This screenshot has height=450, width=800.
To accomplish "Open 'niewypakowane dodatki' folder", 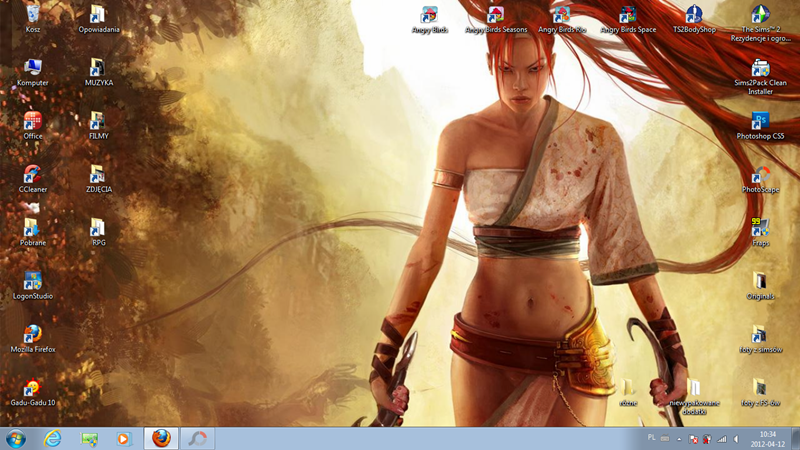I will [694, 397].
